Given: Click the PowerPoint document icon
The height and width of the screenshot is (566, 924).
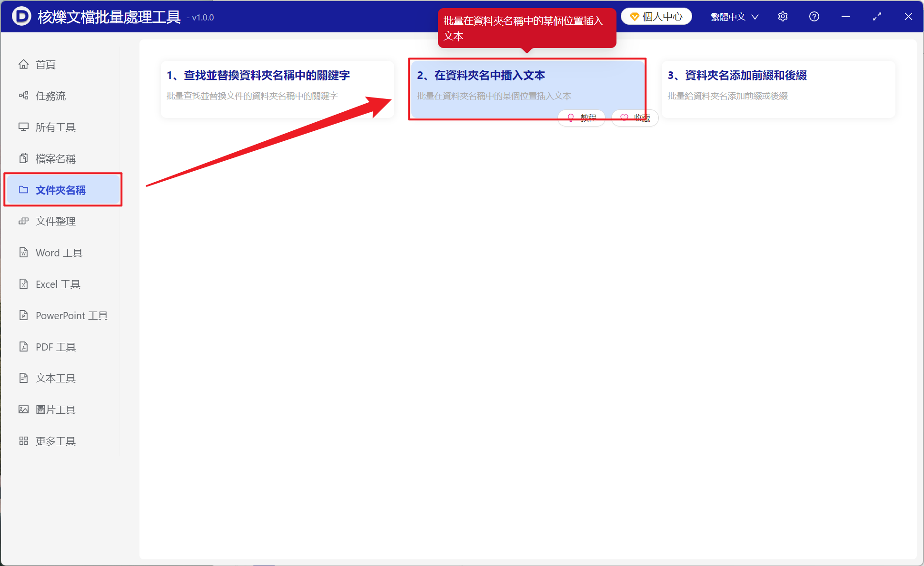Looking at the screenshot, I should [x=23, y=315].
